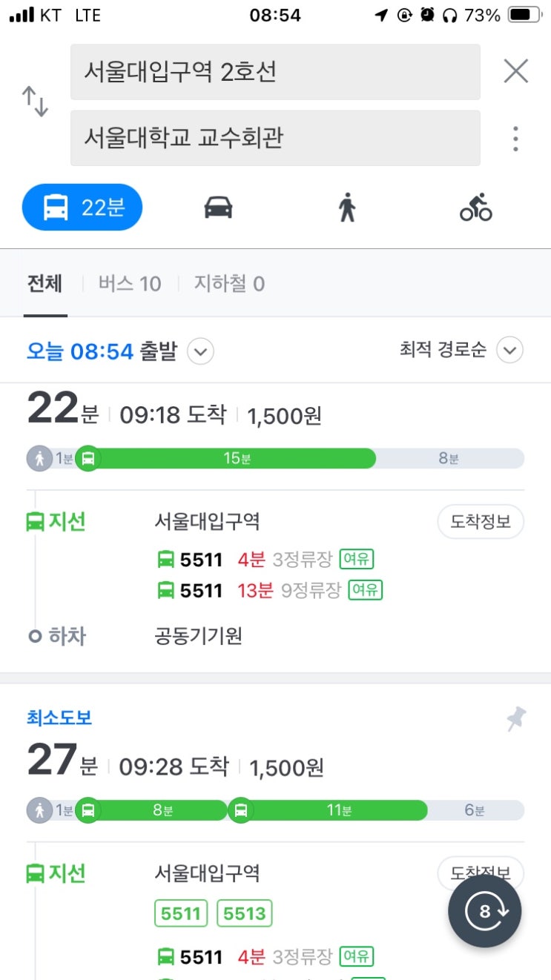The width and height of the screenshot is (551, 980).
Task: Select the car driving mode icon
Action: pos(218,208)
